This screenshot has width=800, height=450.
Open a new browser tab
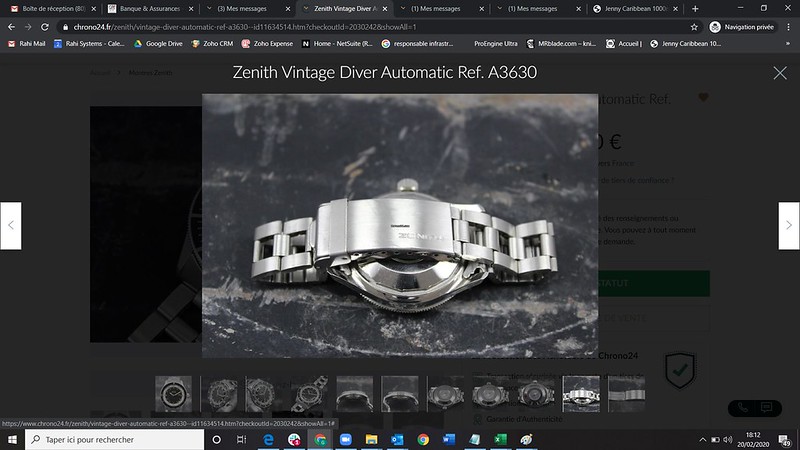click(x=695, y=9)
